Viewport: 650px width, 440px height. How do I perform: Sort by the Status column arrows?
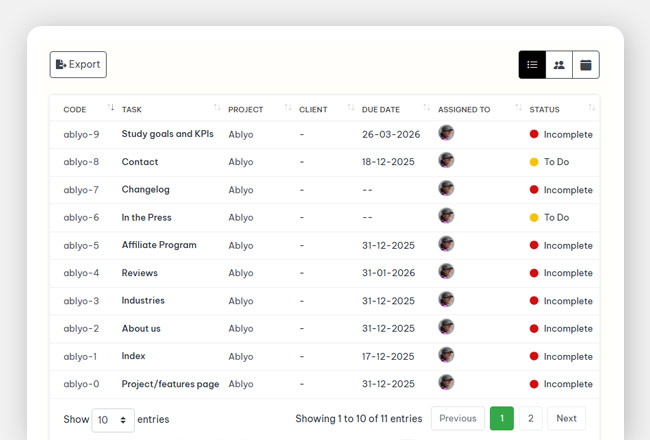pyautogui.click(x=592, y=108)
